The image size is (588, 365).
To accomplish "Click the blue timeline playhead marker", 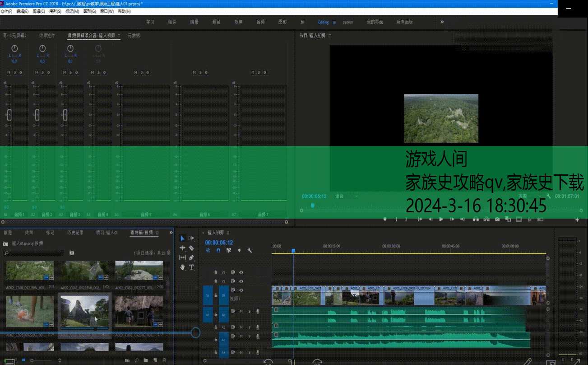I will (x=293, y=251).
